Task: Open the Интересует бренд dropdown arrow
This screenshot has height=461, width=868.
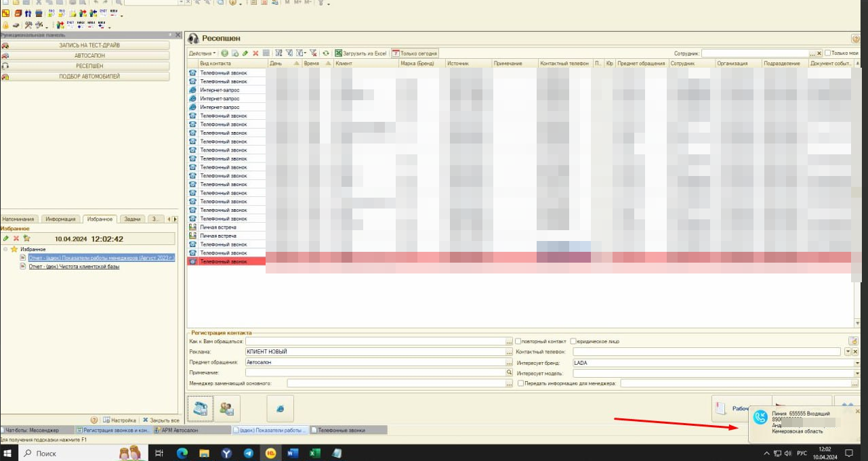Action: pyautogui.click(x=857, y=362)
